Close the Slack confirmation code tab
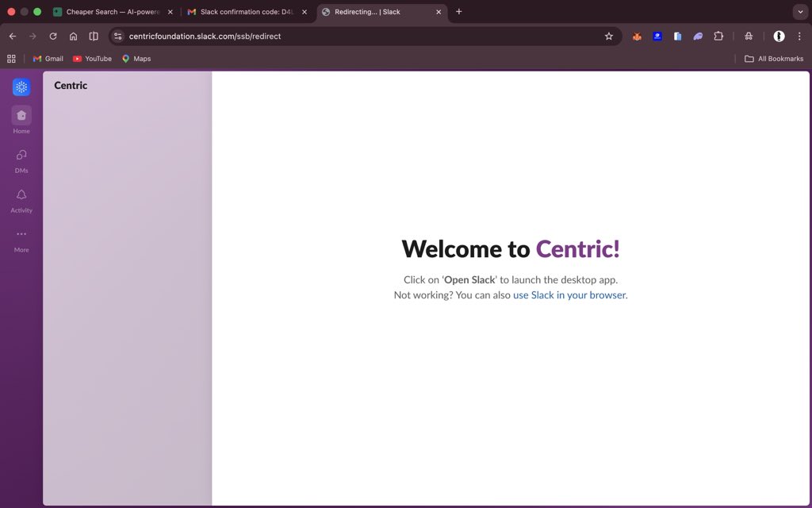This screenshot has width=812, height=508. [304, 12]
